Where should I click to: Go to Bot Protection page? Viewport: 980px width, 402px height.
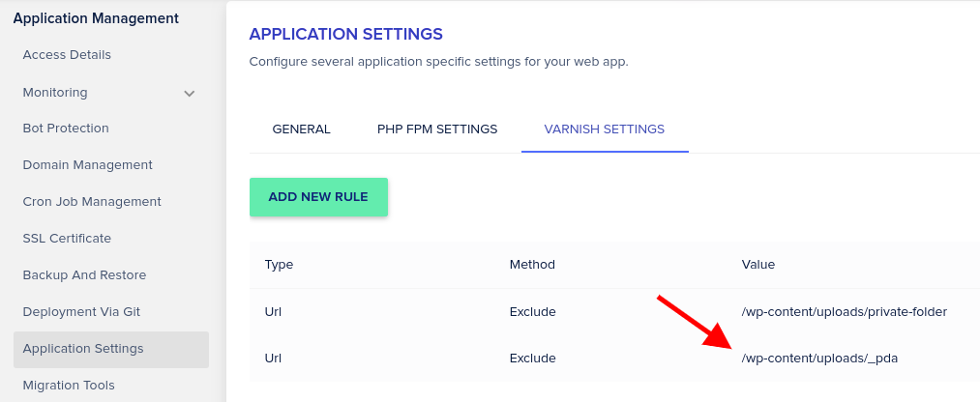(66, 129)
